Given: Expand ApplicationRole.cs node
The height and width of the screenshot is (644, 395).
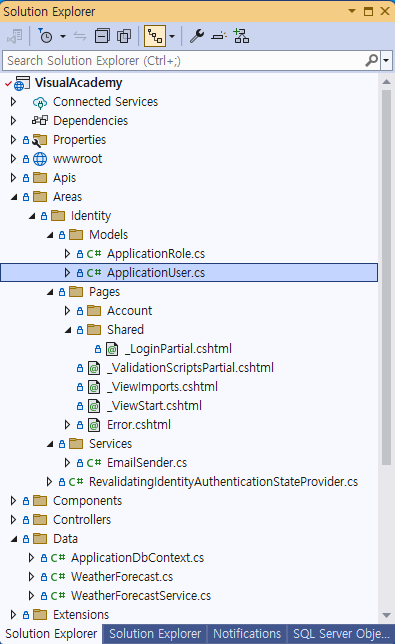Looking at the screenshot, I should coord(68,253).
